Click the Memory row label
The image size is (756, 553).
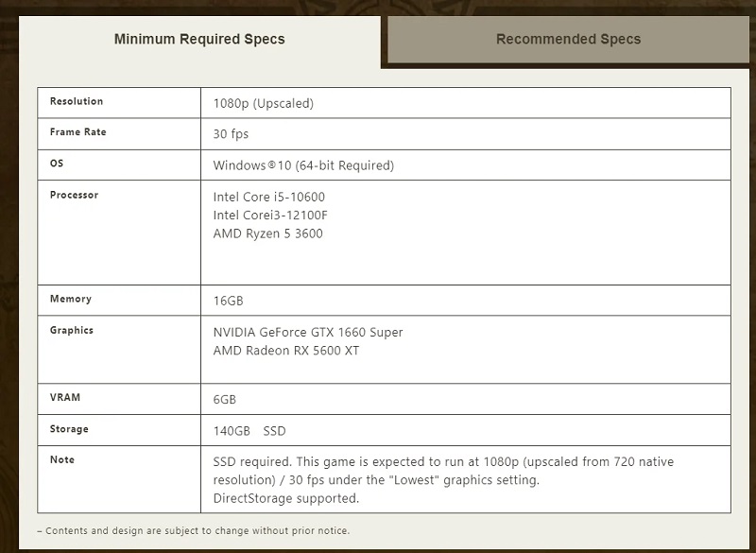tap(71, 299)
